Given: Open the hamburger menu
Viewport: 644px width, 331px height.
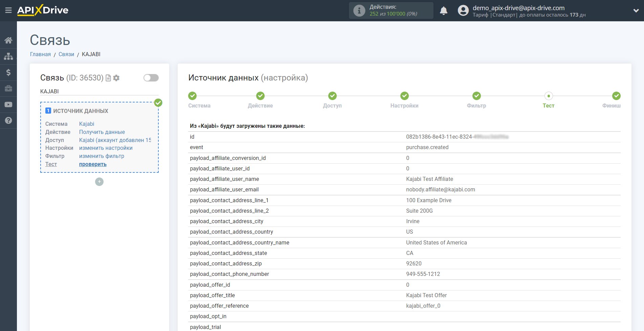Looking at the screenshot, I should tap(8, 10).
